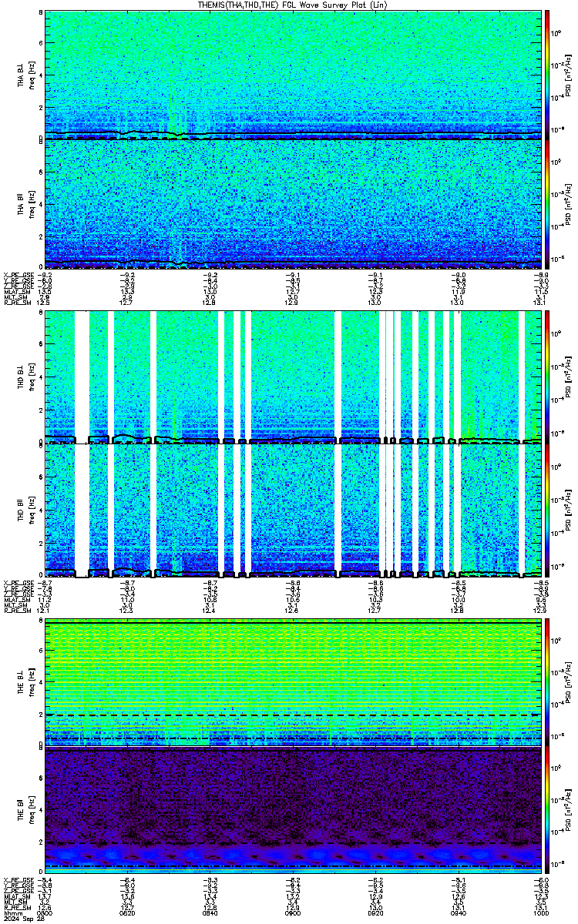Screen dimensions: 578x924
Task: Click the PSD [nT²/Hz] label beside THA B-perpendicular
Action: [568, 75]
